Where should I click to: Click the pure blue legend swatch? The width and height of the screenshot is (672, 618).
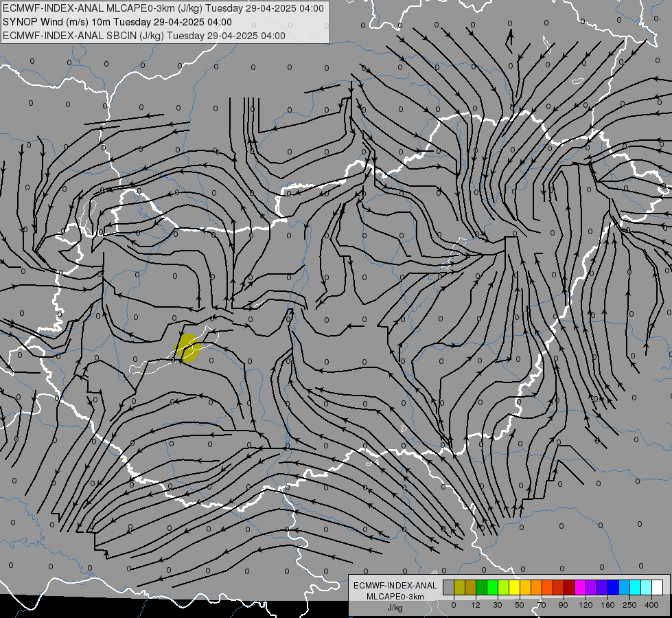coord(614,587)
